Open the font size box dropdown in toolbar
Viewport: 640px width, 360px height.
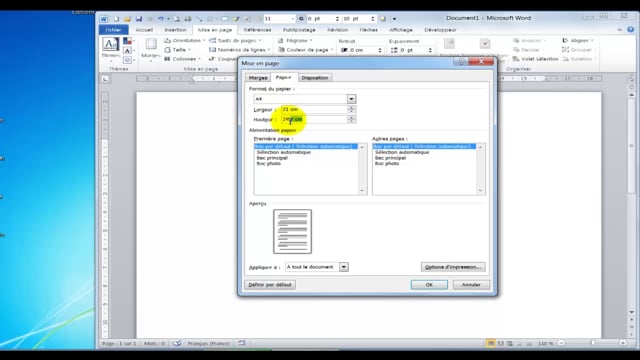pyautogui.click(x=292, y=19)
